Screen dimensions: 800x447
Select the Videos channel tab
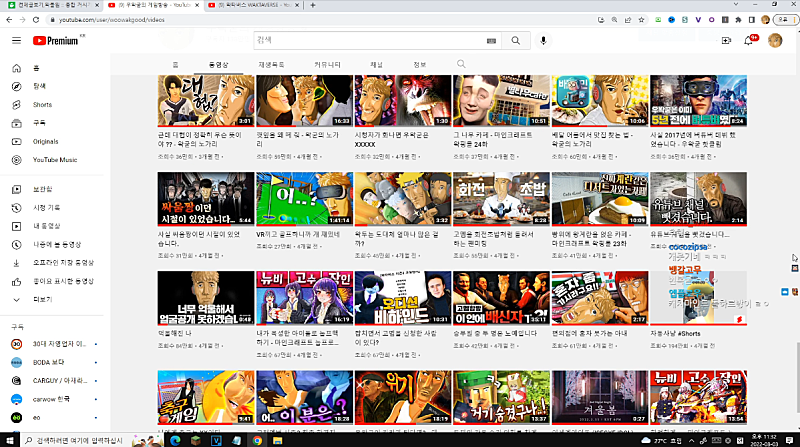point(219,65)
